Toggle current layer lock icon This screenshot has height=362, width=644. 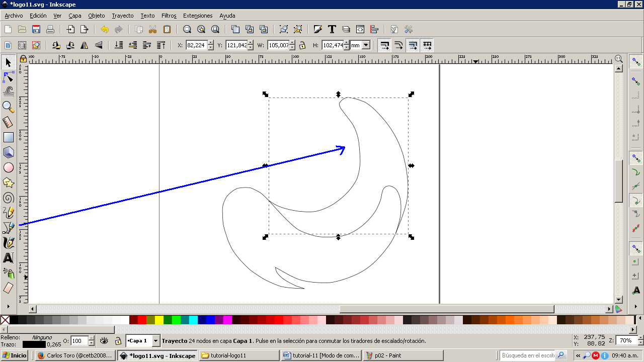(x=118, y=341)
